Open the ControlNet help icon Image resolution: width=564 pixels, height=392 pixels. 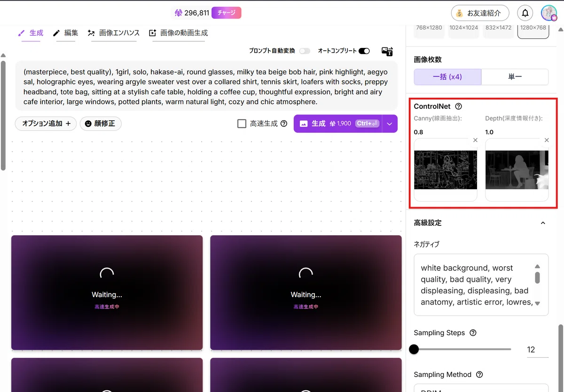(459, 107)
